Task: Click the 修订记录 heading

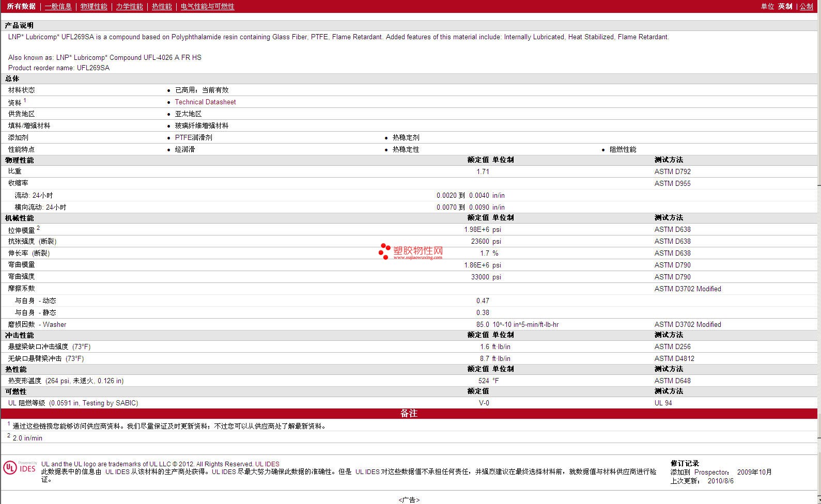Action: click(x=685, y=463)
